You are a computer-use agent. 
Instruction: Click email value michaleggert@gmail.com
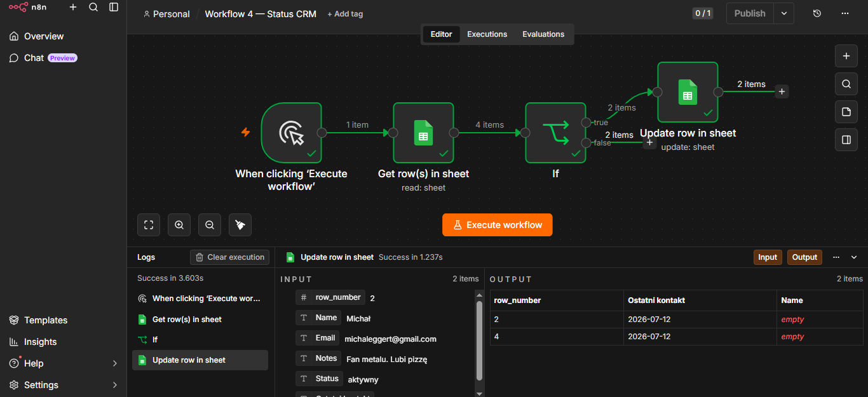pyautogui.click(x=390, y=339)
